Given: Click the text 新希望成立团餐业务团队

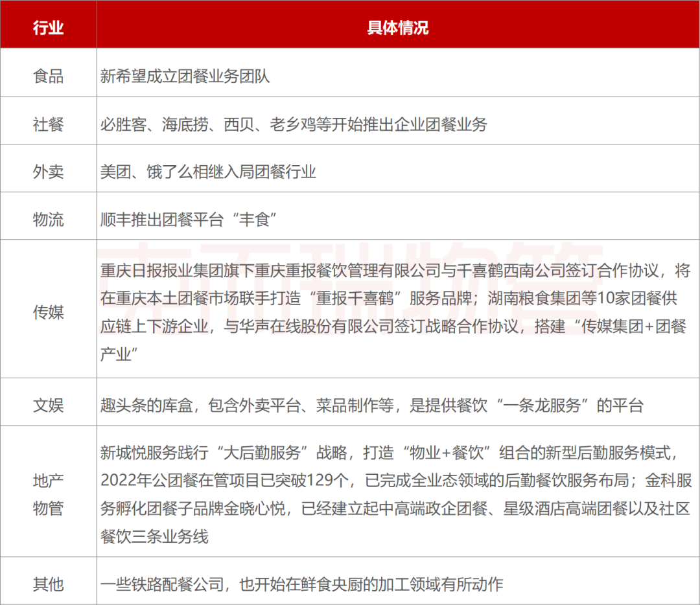Looking at the screenshot, I should click(185, 76).
